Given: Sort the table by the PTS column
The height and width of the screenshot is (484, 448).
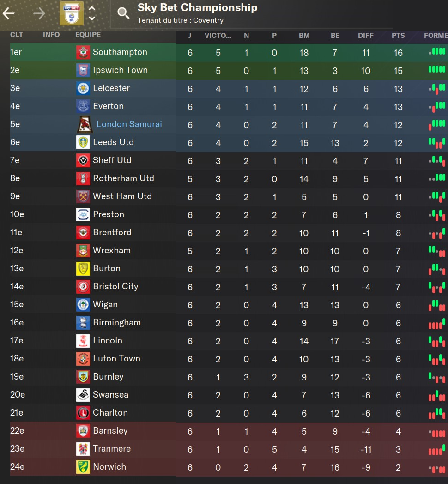Looking at the screenshot, I should coord(398,36).
